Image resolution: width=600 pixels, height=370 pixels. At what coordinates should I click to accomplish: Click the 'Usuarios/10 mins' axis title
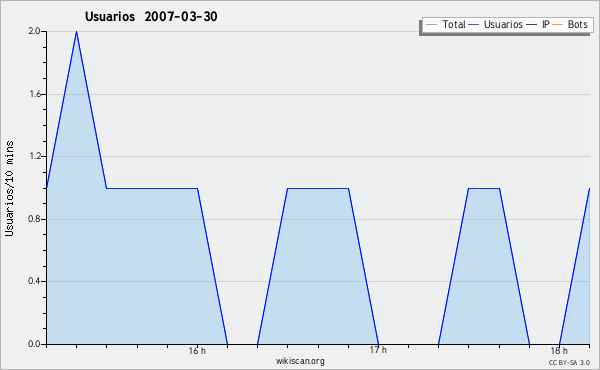(x=9, y=189)
